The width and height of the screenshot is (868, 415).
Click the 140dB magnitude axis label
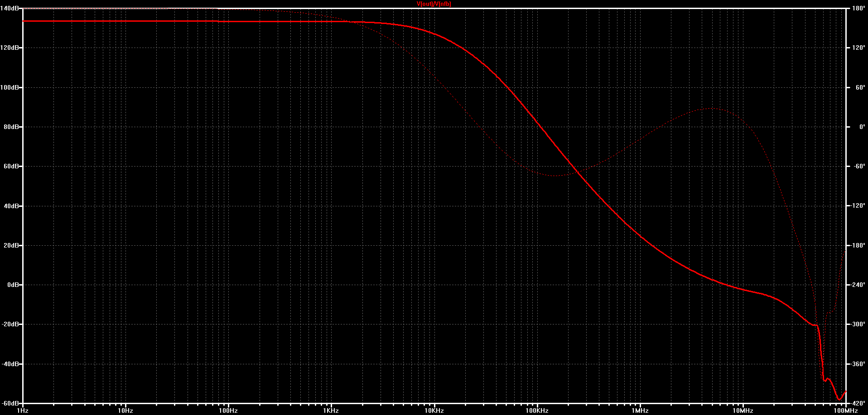10,9
